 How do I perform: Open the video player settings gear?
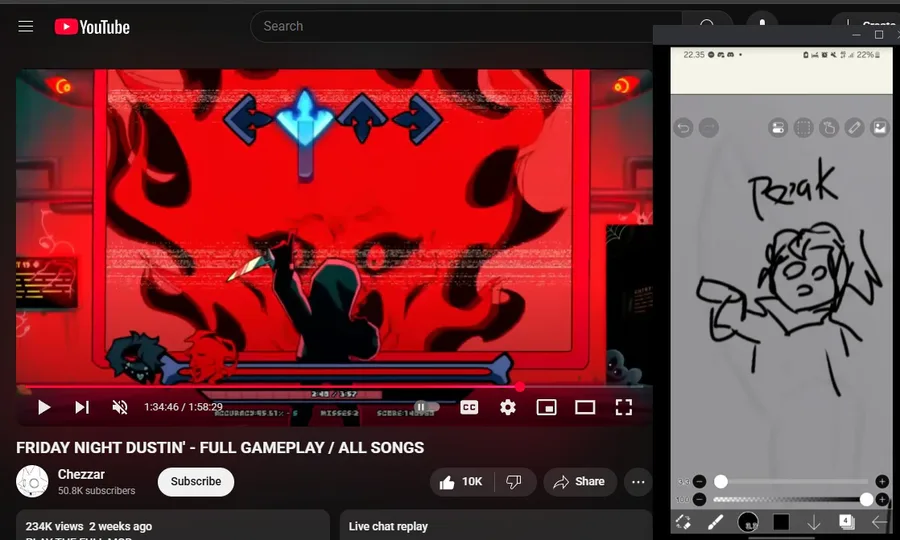pos(507,407)
